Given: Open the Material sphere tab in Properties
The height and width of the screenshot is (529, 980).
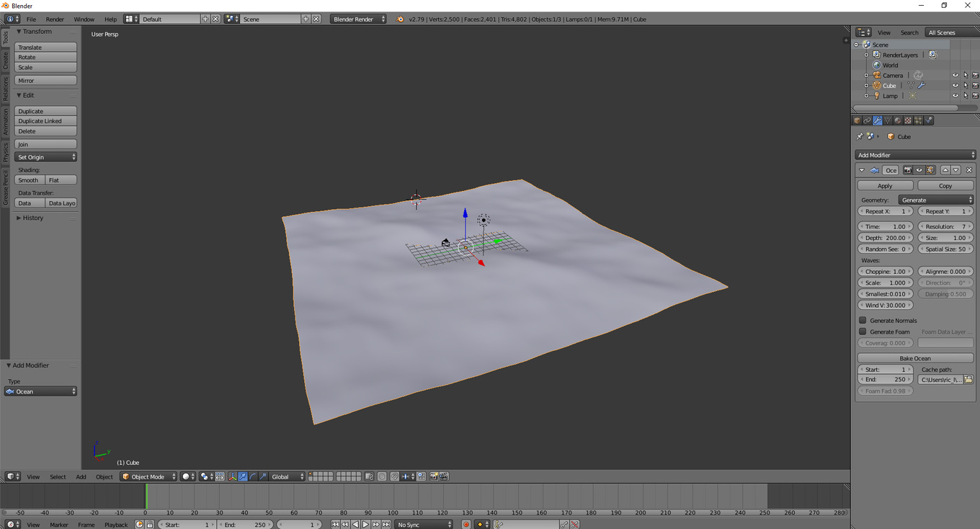Looking at the screenshot, I should [x=898, y=120].
